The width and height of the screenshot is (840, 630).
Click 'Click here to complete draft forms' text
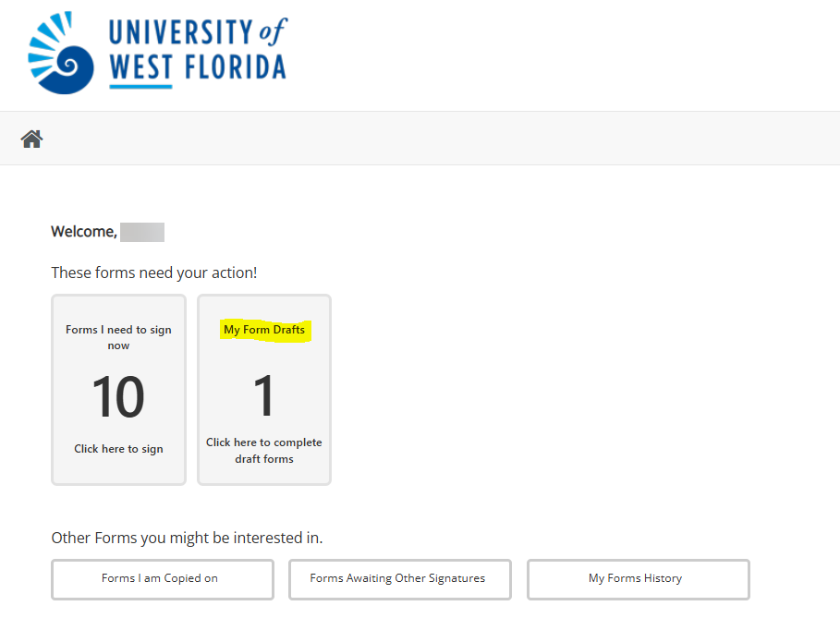pos(264,451)
